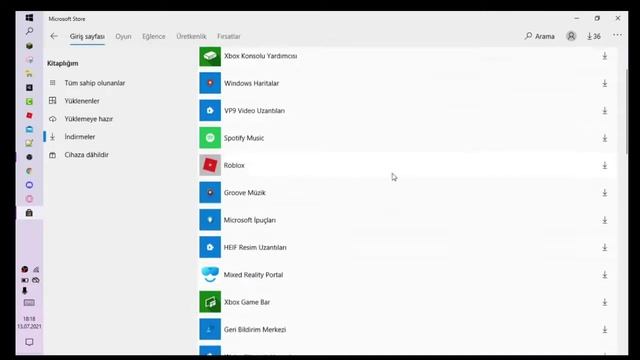Open the red Roblox icon in taskbar
Screen dimensions: 640x360
pyautogui.click(x=29, y=116)
